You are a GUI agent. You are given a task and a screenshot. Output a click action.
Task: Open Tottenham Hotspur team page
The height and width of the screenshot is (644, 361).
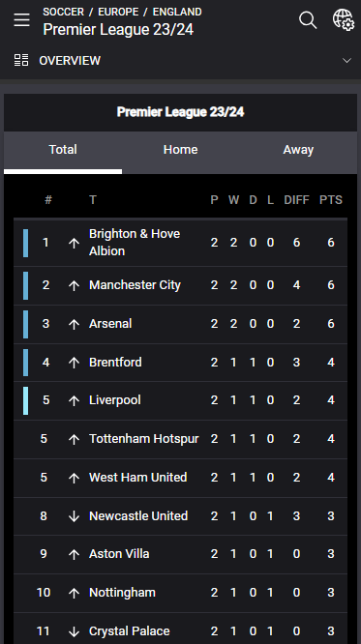tap(144, 439)
